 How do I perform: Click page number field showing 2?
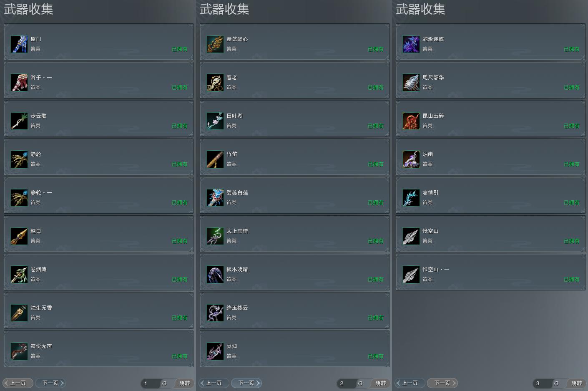pos(347,383)
